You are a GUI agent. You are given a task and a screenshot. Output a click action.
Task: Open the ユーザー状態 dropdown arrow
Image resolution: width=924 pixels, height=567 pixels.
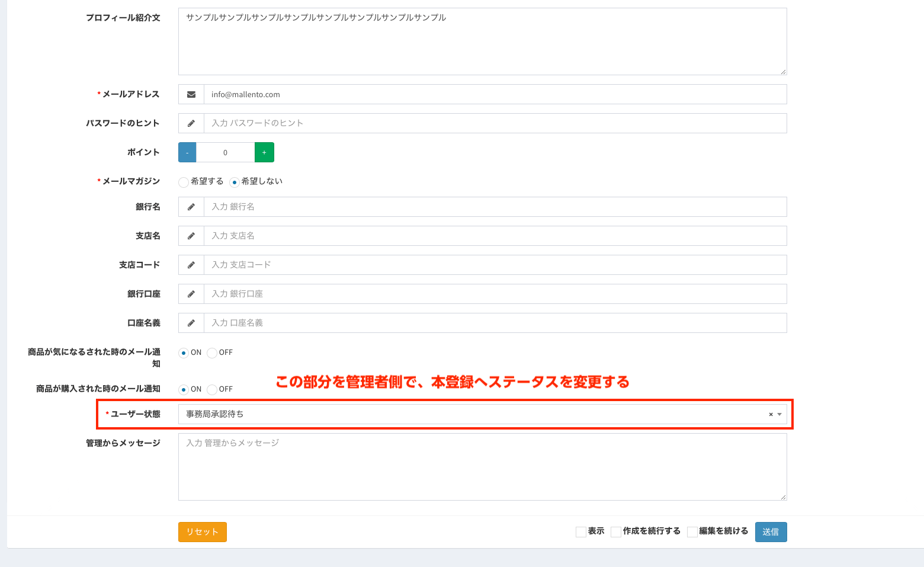(780, 415)
